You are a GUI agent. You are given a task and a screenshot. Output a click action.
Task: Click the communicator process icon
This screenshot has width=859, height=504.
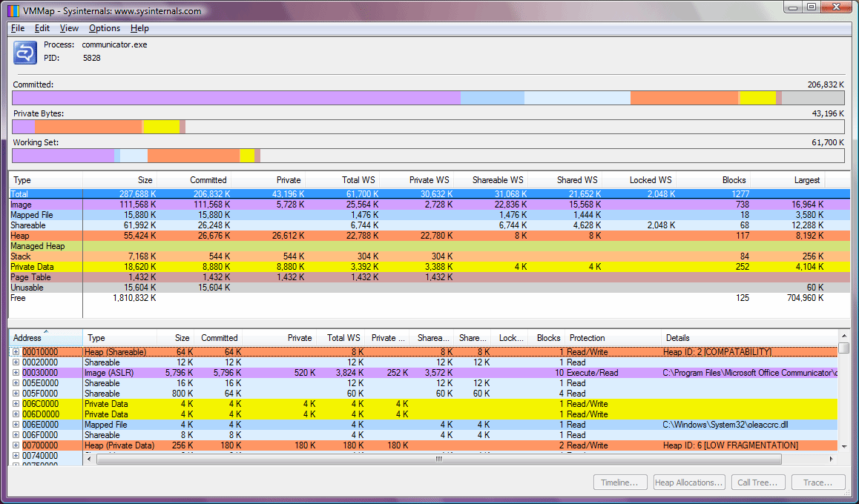pyautogui.click(x=25, y=53)
